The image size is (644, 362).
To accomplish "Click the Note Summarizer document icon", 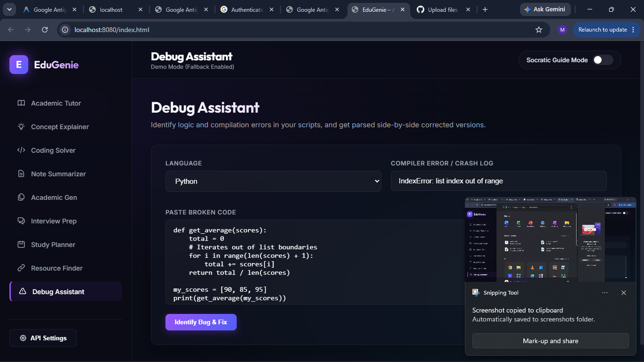I will tap(21, 174).
